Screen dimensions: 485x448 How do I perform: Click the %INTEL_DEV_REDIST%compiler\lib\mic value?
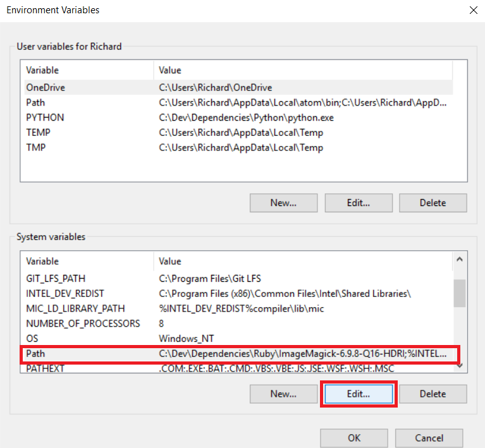point(242,308)
